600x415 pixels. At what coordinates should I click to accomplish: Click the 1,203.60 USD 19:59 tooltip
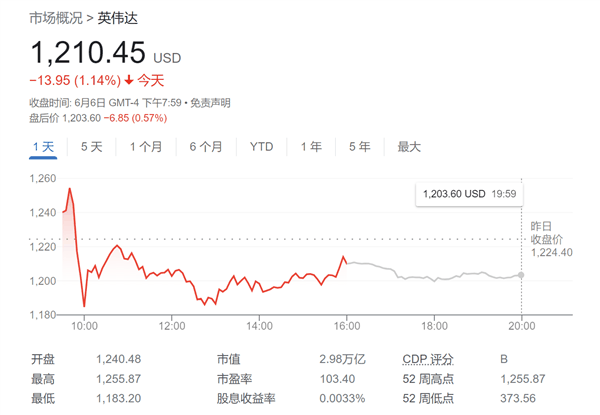469,194
